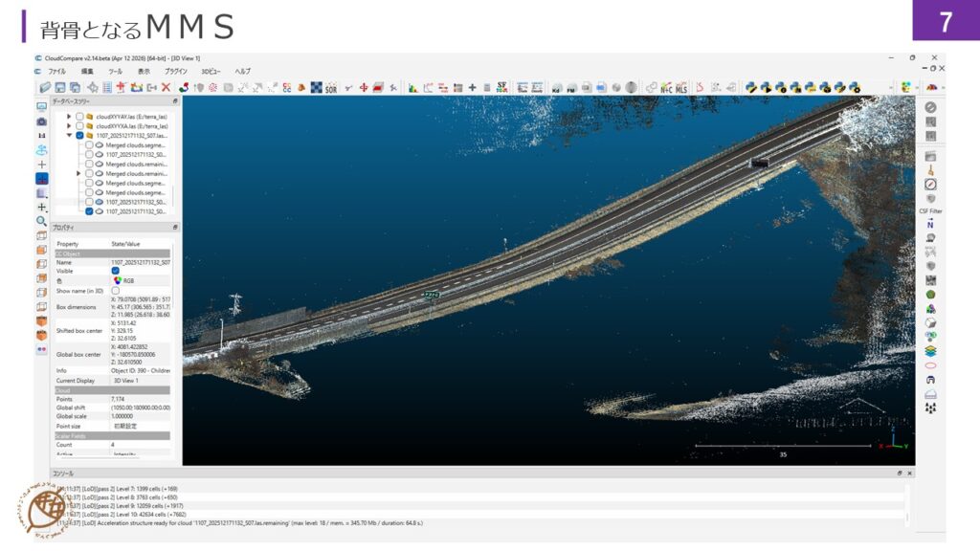The image size is (980, 551).
Task: Click the N+C normals tool icon
Action: [x=666, y=88]
